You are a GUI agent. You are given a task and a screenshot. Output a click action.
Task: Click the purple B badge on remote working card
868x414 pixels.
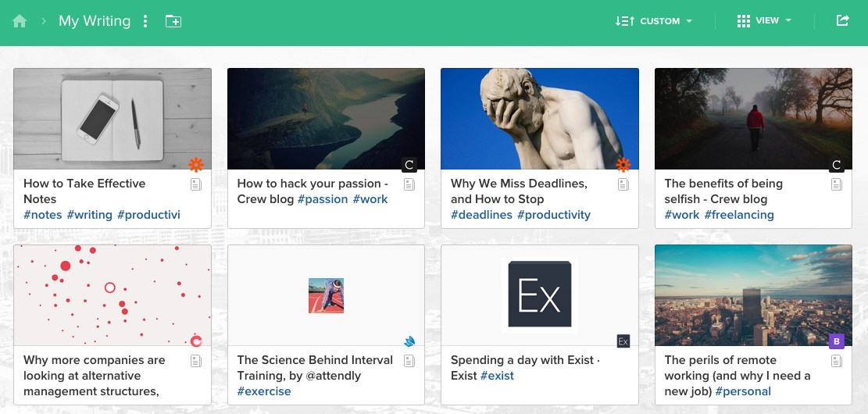coord(837,341)
